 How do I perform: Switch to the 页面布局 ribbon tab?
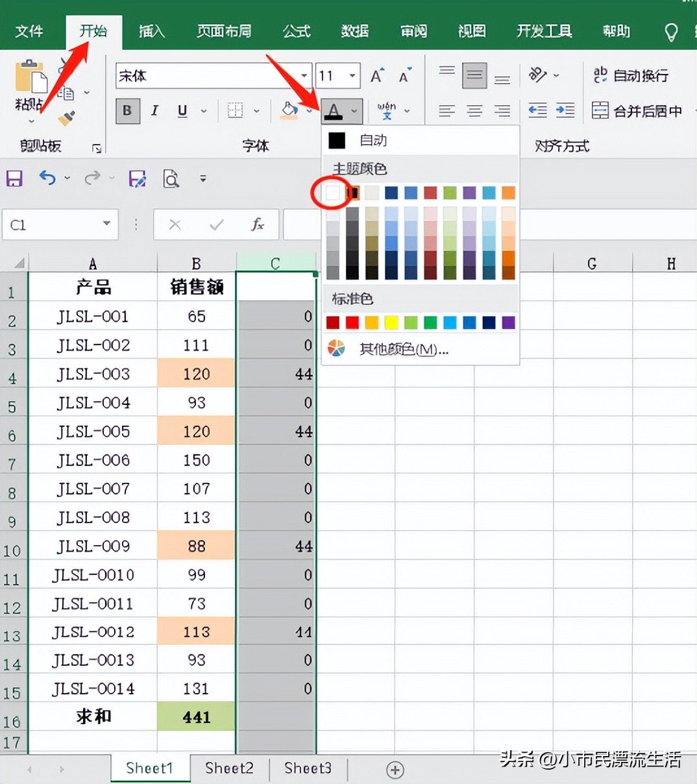(224, 31)
